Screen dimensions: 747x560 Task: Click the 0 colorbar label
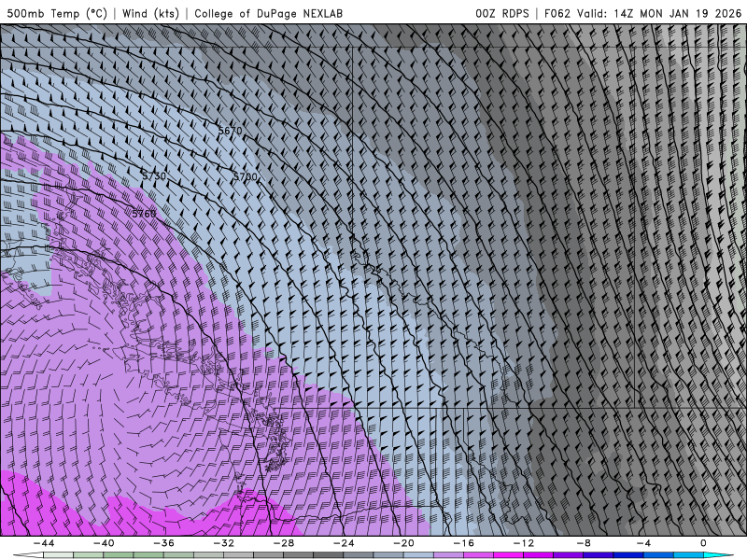(704, 543)
